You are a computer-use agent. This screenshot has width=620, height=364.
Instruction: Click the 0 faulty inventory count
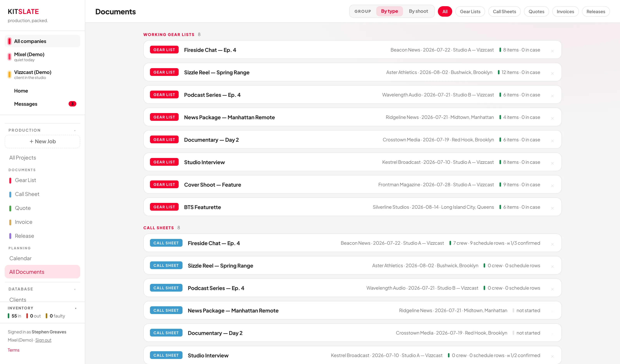pyautogui.click(x=55, y=316)
